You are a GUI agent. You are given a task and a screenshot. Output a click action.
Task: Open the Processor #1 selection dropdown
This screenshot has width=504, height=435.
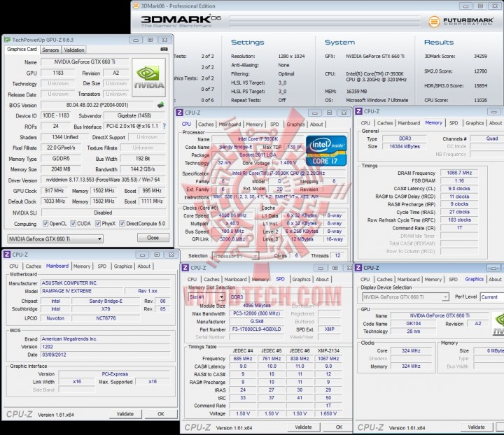point(235,256)
